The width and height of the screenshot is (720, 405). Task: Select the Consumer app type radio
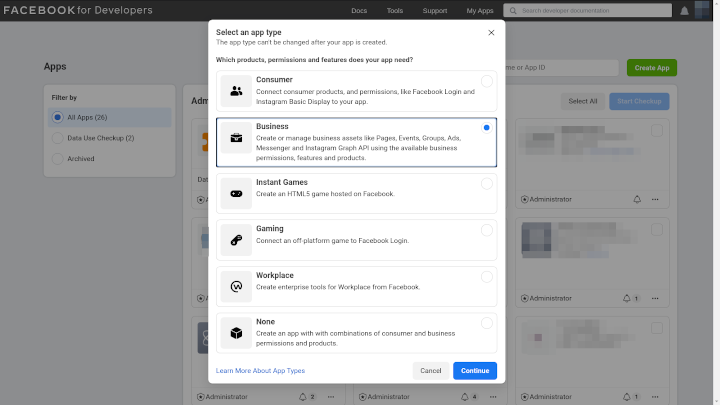pos(487,81)
